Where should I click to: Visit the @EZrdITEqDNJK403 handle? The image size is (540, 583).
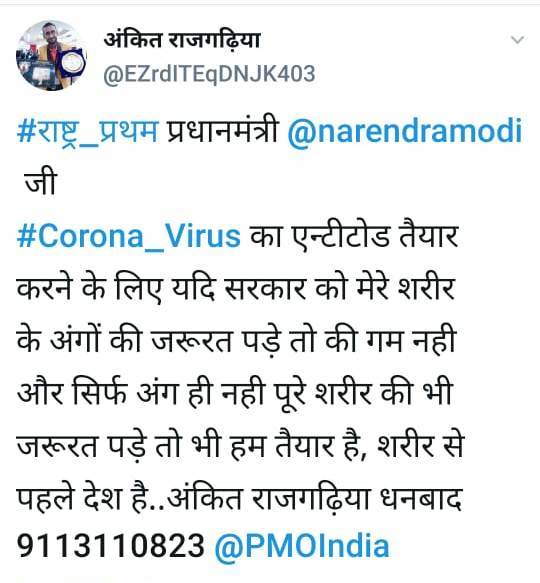pos(209,74)
